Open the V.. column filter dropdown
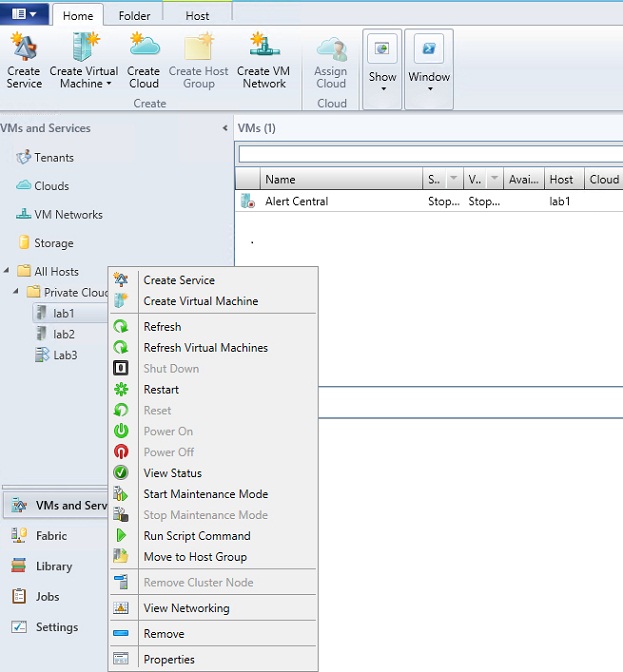Image resolution: width=623 pixels, height=672 pixels. 494,178
